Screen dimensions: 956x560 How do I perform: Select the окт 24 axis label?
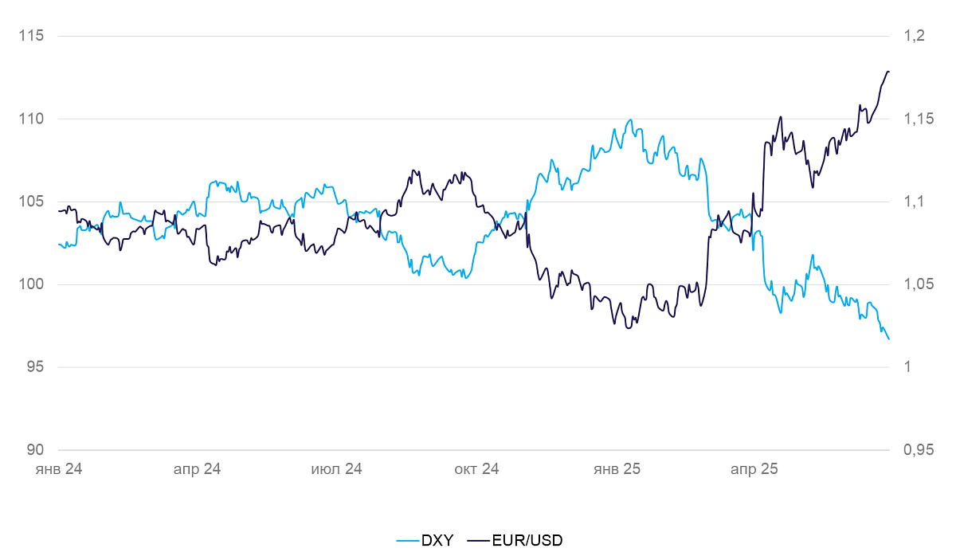476,469
